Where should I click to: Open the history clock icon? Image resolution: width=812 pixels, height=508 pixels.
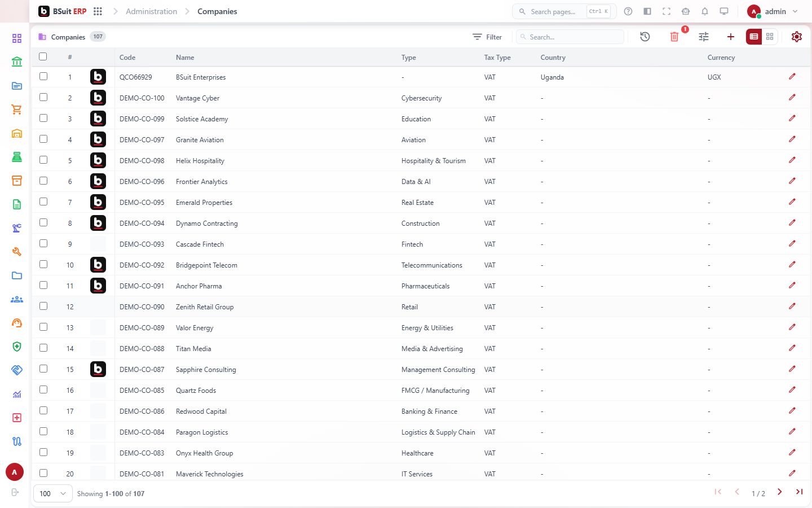click(x=645, y=37)
